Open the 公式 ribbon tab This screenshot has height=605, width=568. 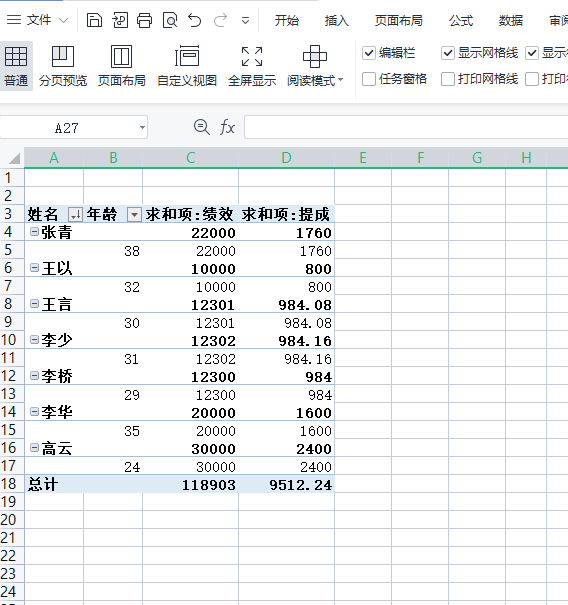[461, 20]
